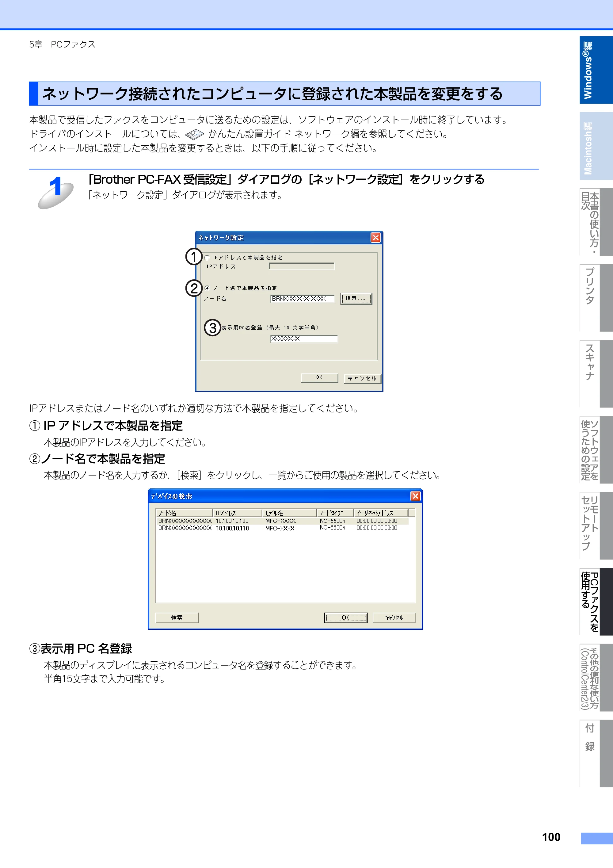
Task: Close the デバイスの検索 dialog with X
Action: coord(415,496)
